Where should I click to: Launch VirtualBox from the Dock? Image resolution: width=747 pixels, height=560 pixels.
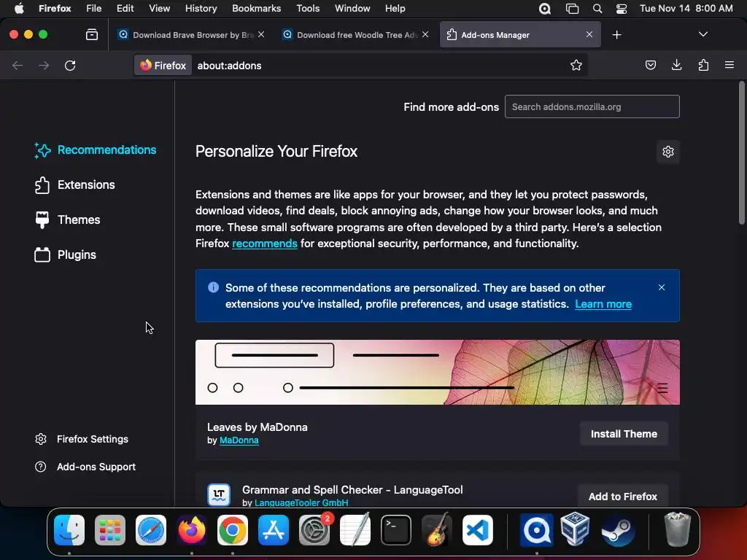point(575,529)
